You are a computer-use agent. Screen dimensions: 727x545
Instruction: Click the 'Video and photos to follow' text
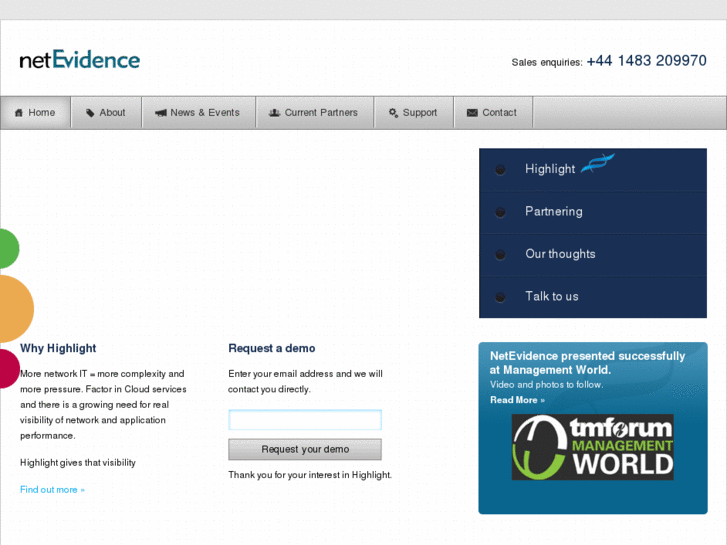click(x=546, y=385)
